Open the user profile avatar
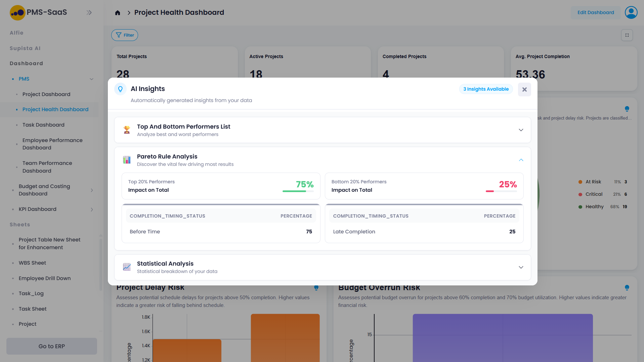644x362 pixels. [631, 12]
